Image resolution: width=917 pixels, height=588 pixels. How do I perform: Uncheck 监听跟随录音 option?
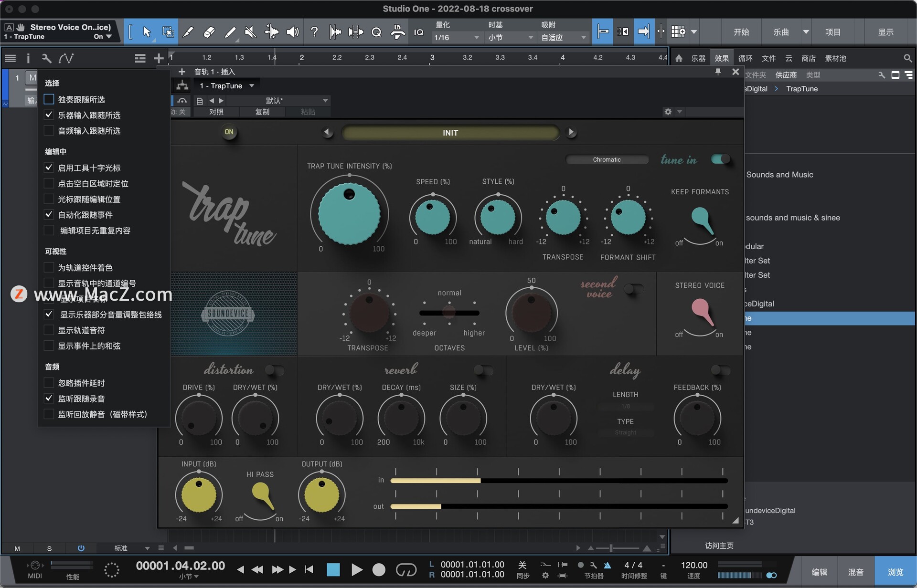click(49, 399)
